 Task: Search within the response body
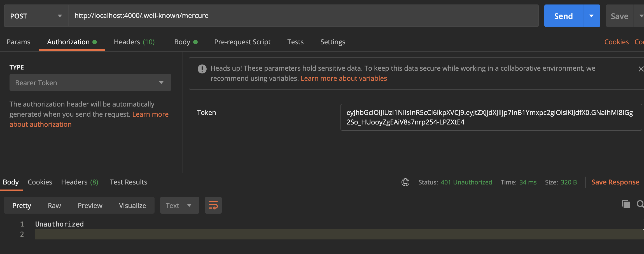[640, 204]
